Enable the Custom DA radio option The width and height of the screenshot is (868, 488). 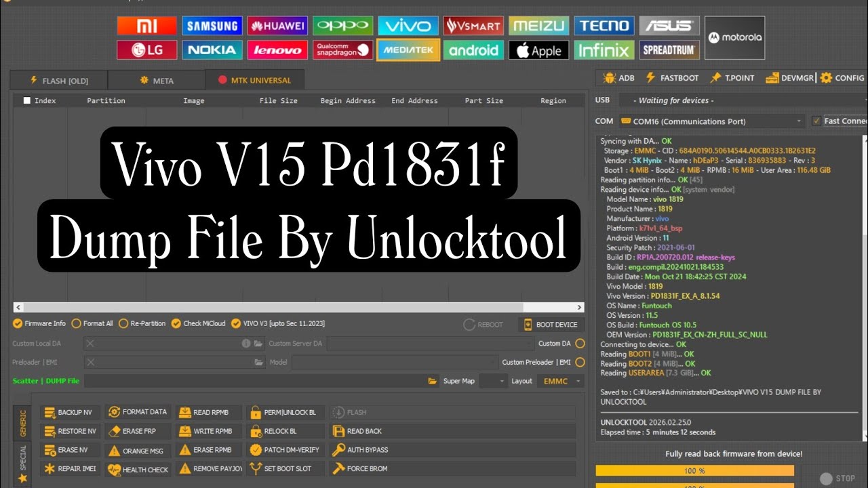(580, 344)
